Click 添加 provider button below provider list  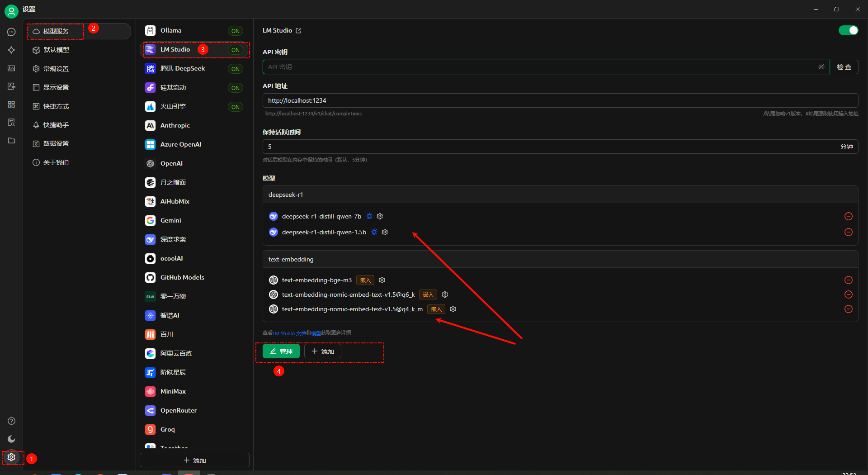coord(194,460)
